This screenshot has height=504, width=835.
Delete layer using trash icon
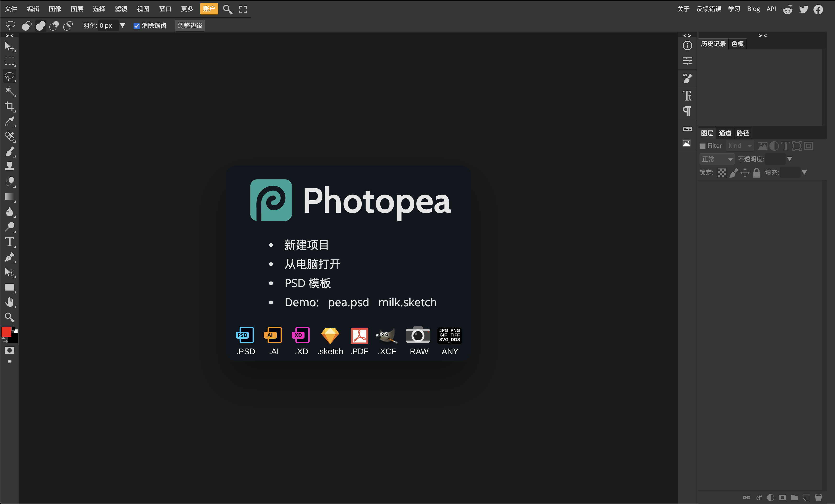click(819, 498)
